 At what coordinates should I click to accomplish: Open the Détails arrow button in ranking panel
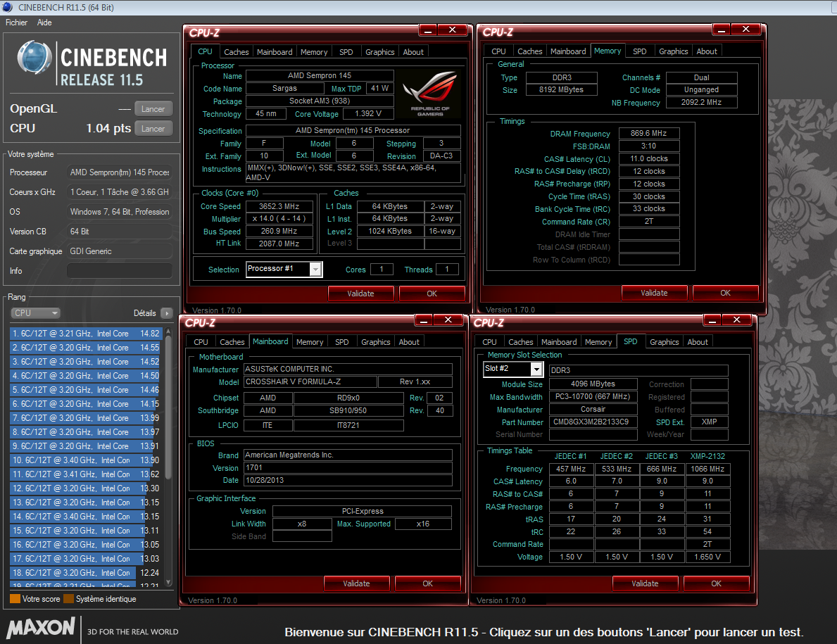[167, 313]
